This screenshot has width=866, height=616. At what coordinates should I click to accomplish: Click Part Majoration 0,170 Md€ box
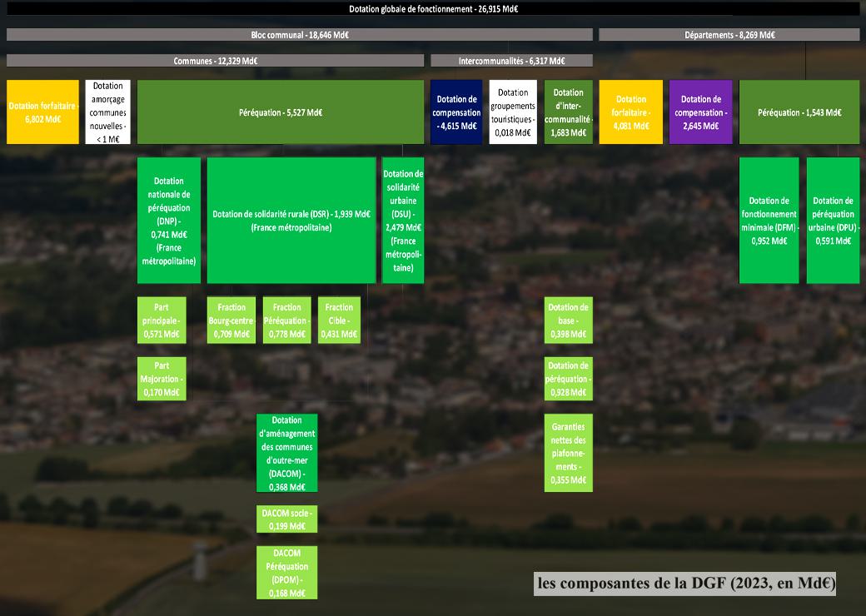pos(162,379)
